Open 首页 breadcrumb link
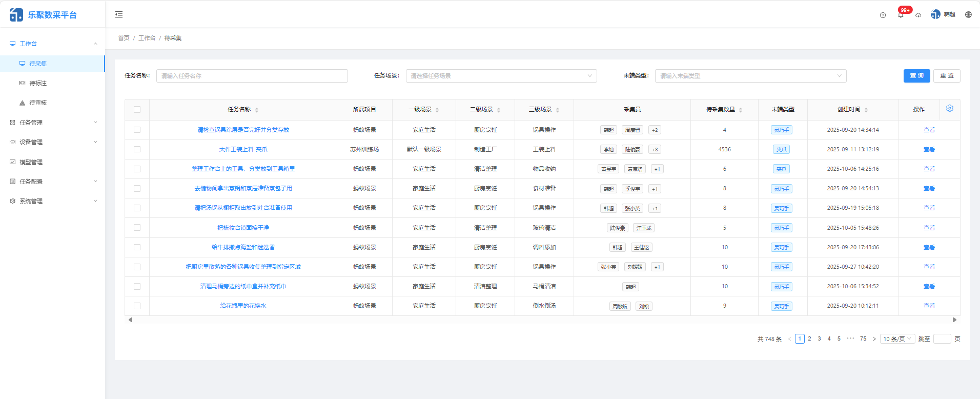 (124, 38)
